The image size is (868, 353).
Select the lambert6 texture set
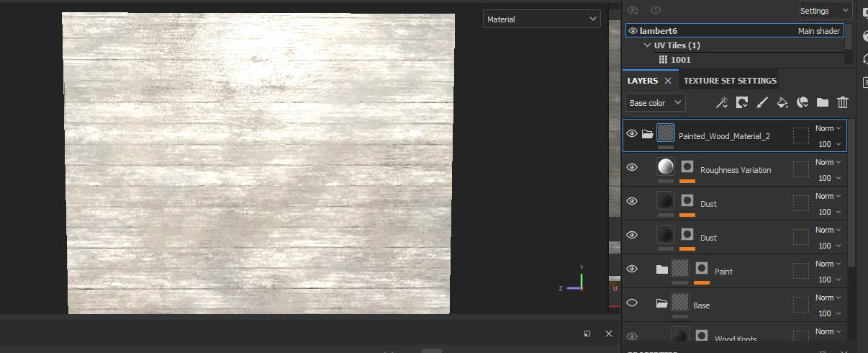click(x=734, y=31)
